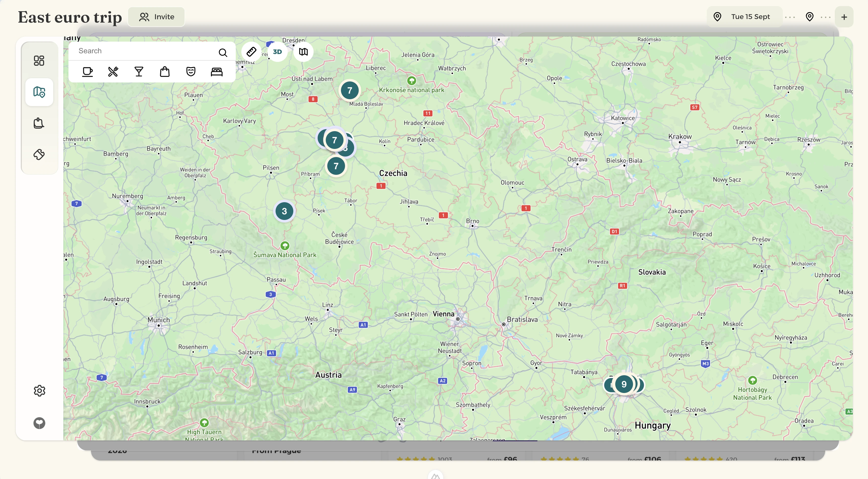The image size is (868, 479).
Task: Click the heart logo at sidebar bottom
Action: 40,423
